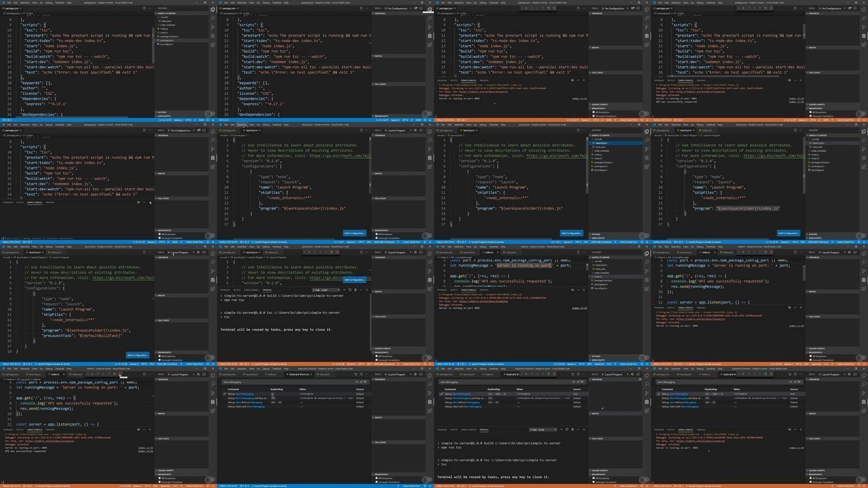Enable Uncaught Exceptions checkbox in top-right window
868x488 pixels.
810,116
